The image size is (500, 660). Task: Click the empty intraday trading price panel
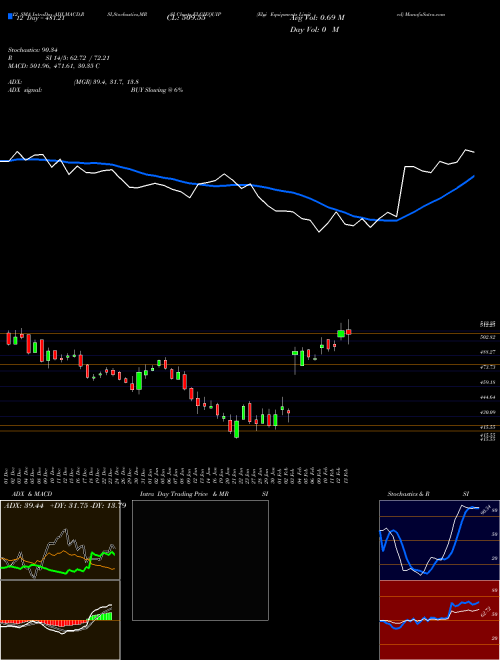click(200, 560)
